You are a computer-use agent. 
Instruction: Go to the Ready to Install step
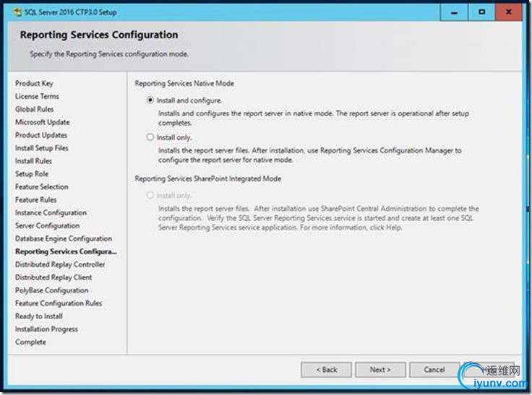pos(39,316)
